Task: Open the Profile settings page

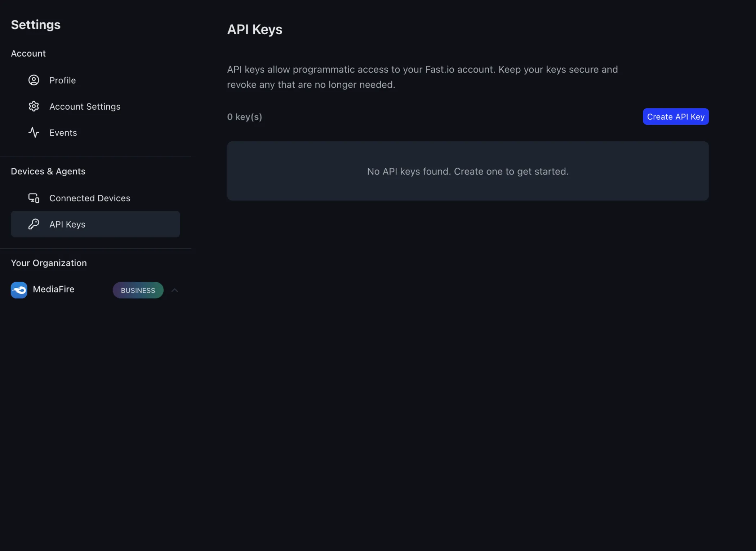Action: pyautogui.click(x=62, y=80)
